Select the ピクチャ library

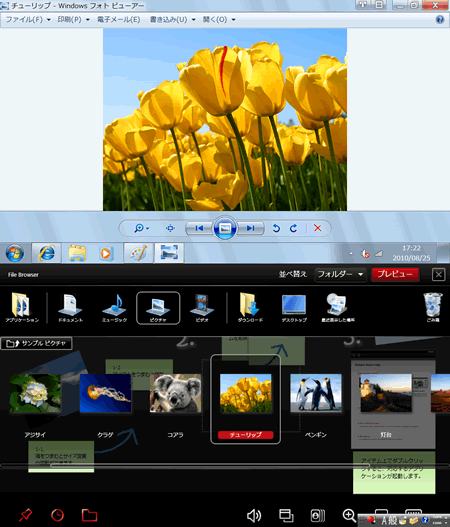pos(158,308)
